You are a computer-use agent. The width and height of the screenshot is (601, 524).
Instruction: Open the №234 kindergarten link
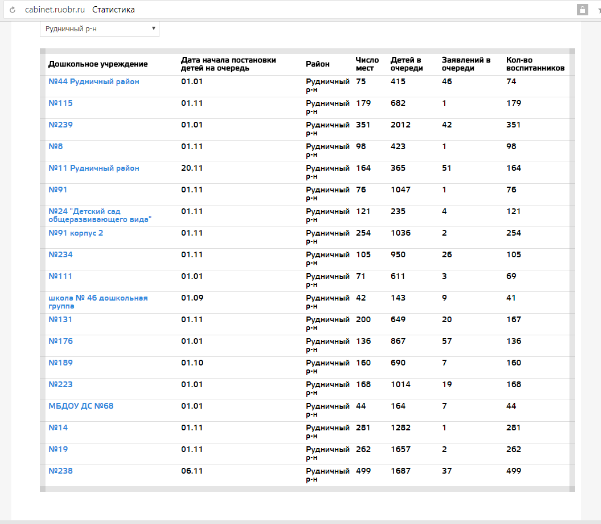coord(60,254)
